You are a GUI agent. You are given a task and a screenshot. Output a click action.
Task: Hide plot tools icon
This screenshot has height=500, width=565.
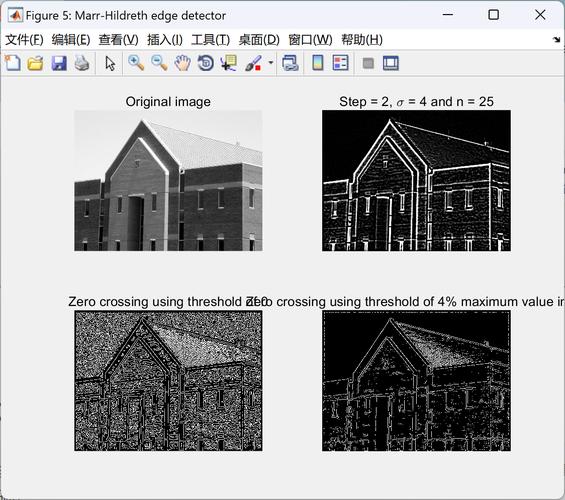pyautogui.click(x=368, y=63)
